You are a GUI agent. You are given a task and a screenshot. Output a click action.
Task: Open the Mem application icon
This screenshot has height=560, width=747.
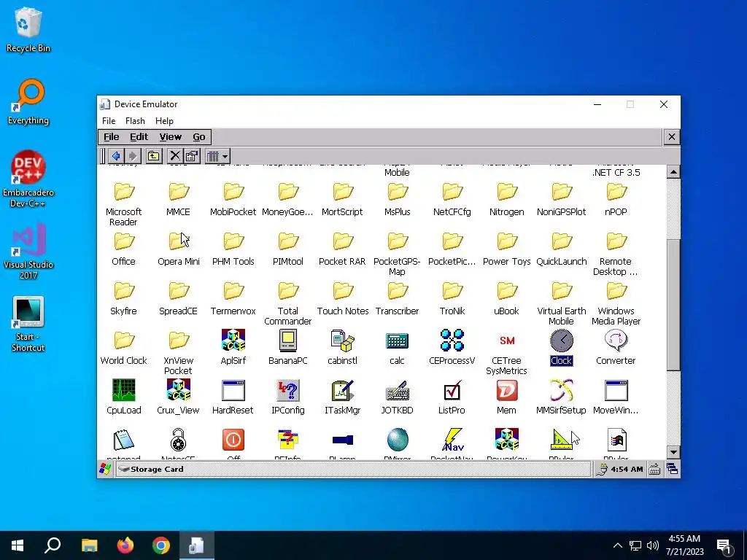(506, 390)
